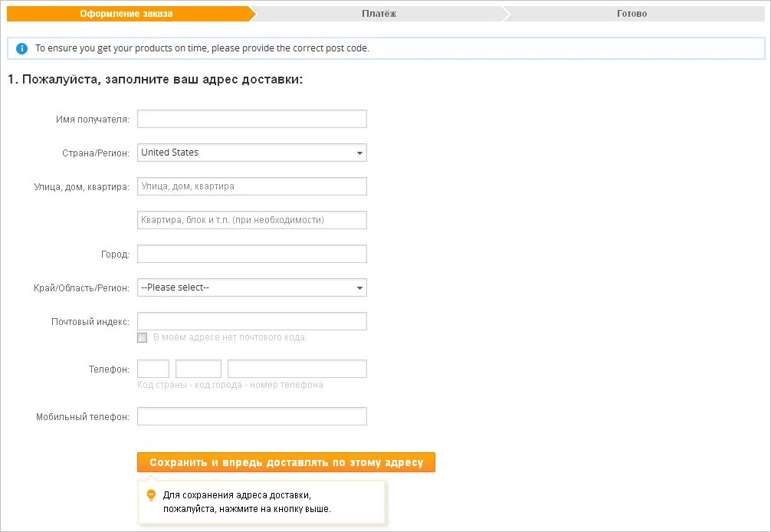Focus the Имя получателя input field
The height and width of the screenshot is (532, 771).
[251, 119]
